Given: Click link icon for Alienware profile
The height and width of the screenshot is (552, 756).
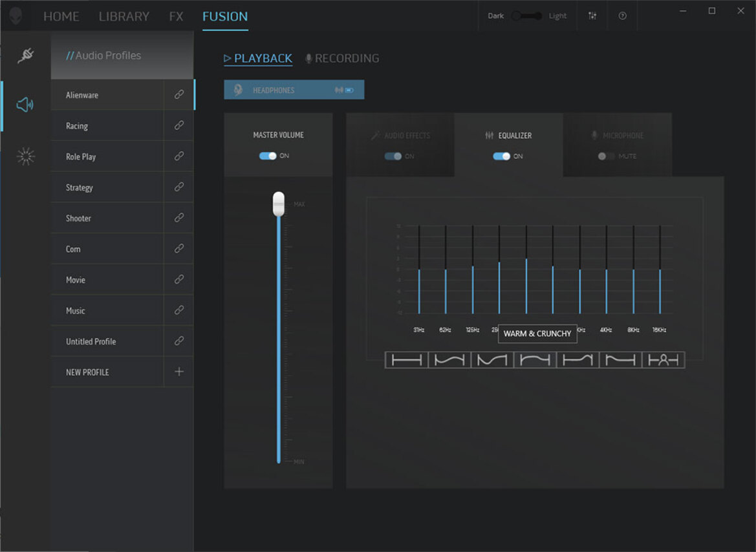Looking at the screenshot, I should coord(179,94).
